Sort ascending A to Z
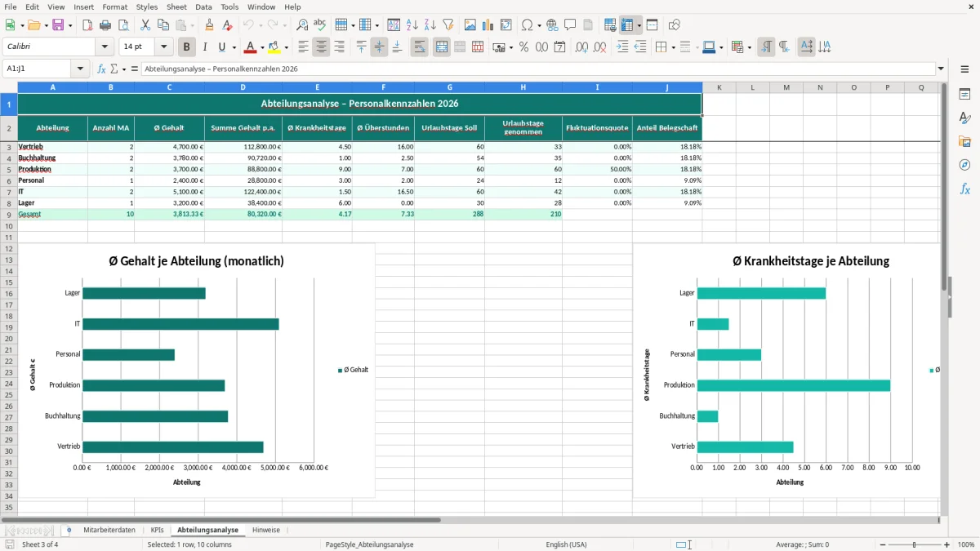This screenshot has height=551, width=980. click(x=412, y=25)
